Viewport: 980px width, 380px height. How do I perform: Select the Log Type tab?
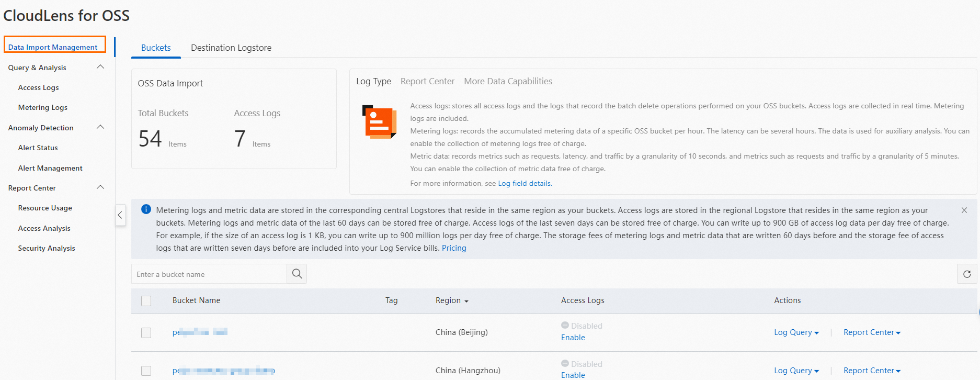pyautogui.click(x=373, y=81)
